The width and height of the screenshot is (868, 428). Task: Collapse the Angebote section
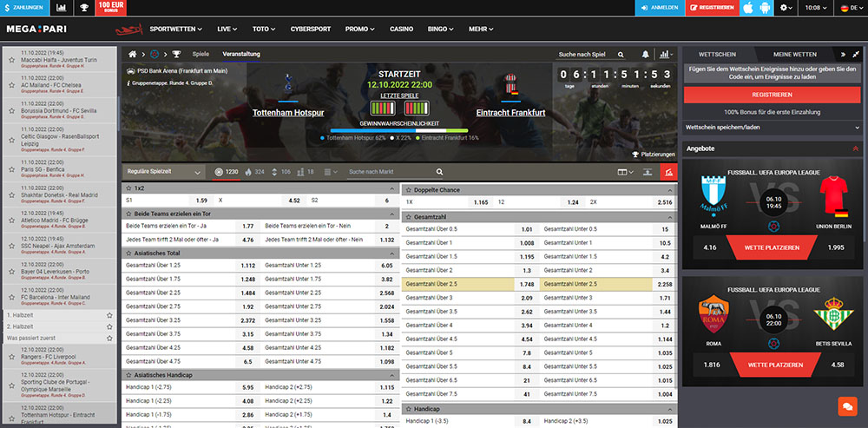tap(856, 148)
